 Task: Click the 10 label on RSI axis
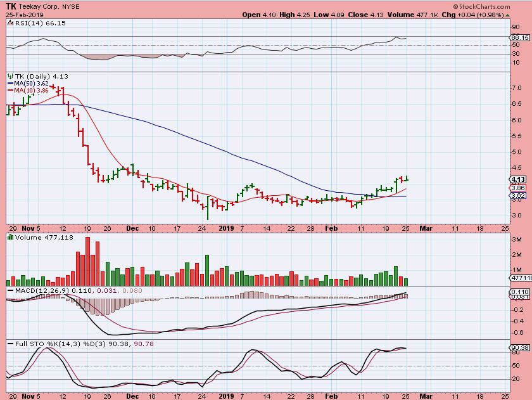pos(516,63)
